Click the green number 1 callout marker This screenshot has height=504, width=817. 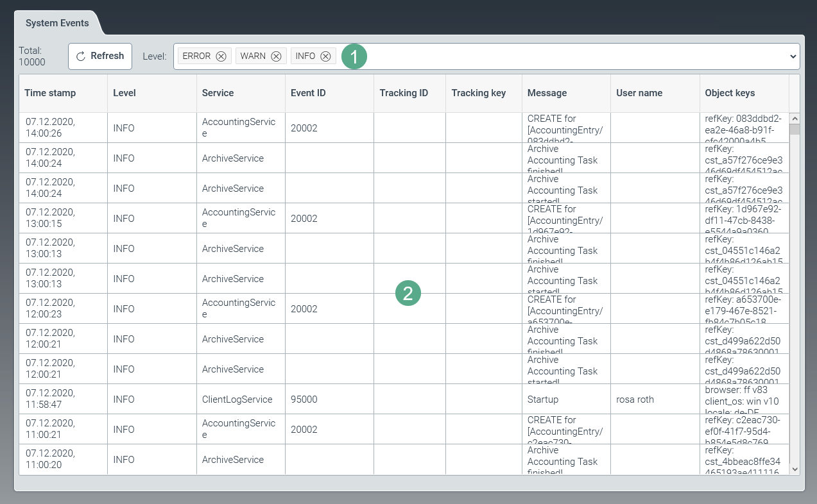(354, 56)
